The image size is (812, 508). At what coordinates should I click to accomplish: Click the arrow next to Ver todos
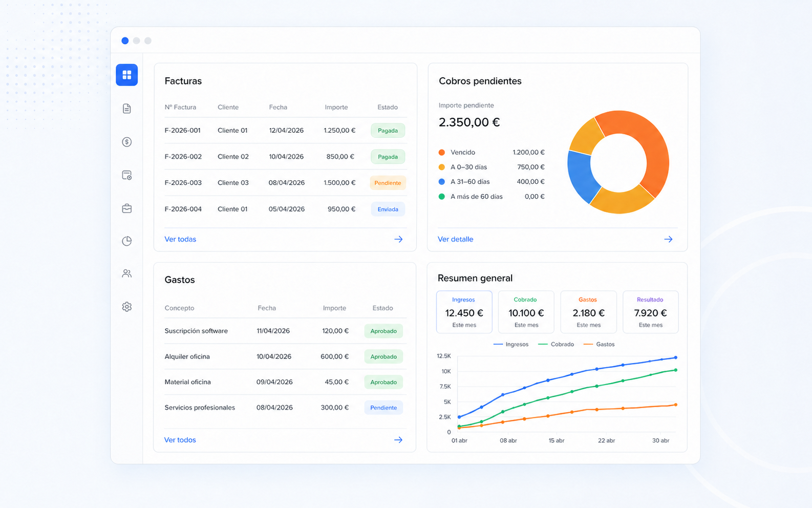pos(398,440)
